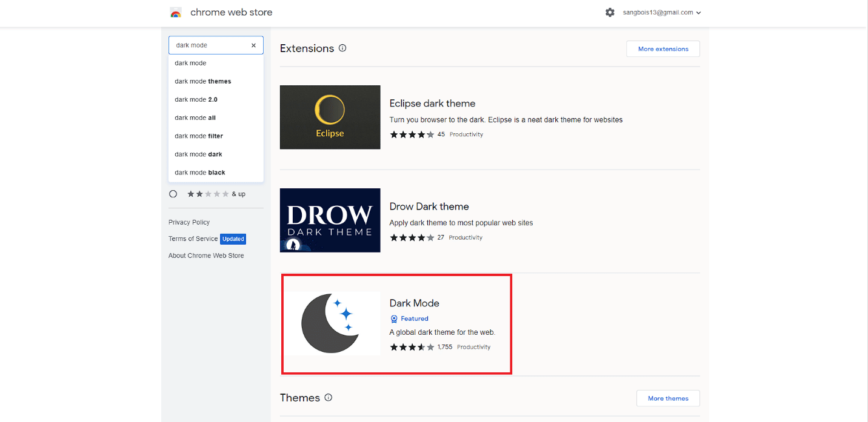Click Productivity tag of Drow Dark theme
Viewport: 868px width, 422px height.
(x=466, y=237)
